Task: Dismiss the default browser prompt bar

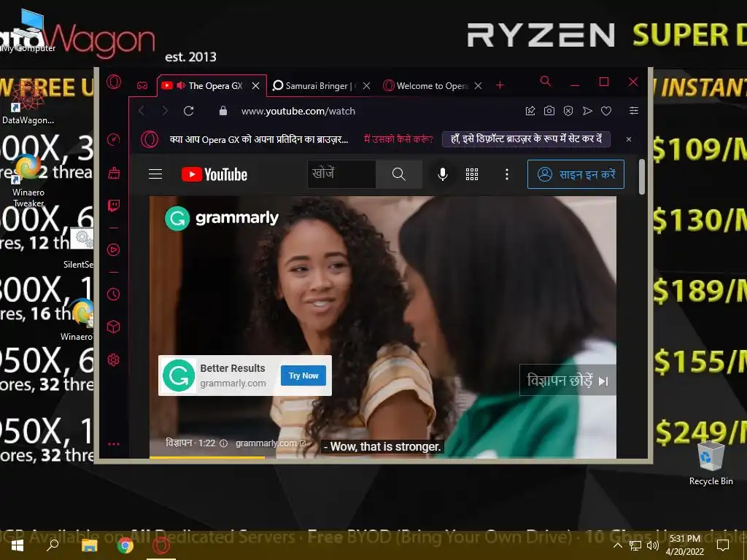Action: pyautogui.click(x=629, y=139)
